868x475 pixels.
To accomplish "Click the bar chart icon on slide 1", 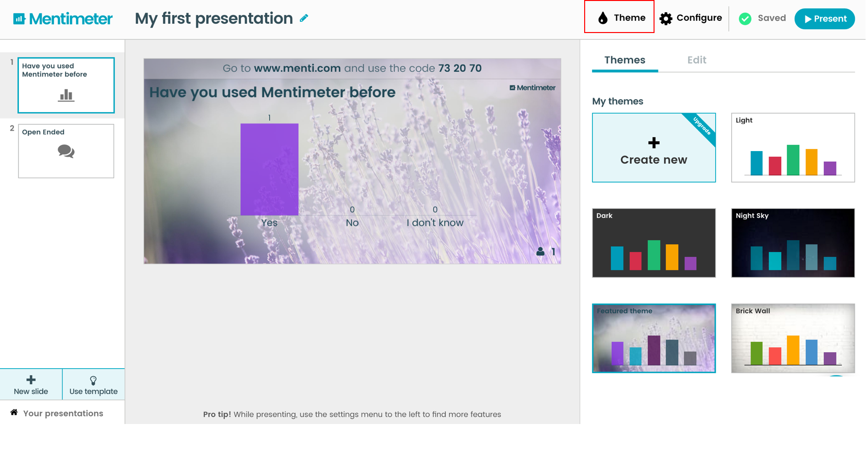I will pos(66,95).
